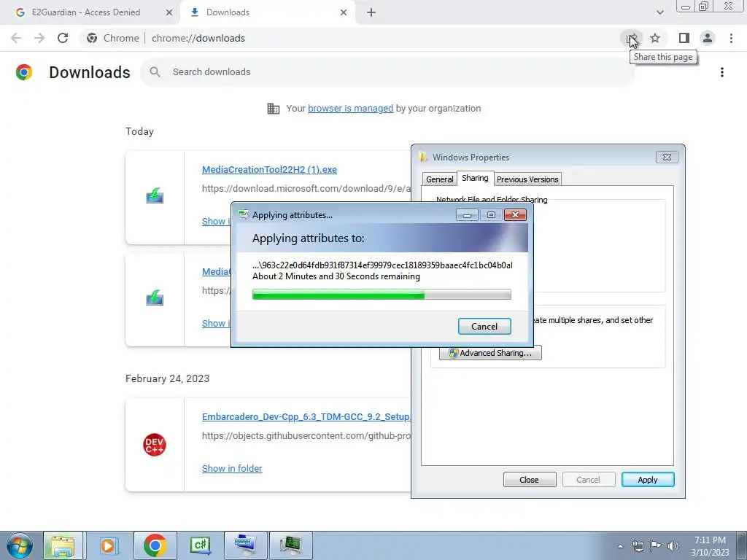This screenshot has width=747, height=560.
Task: Click Close in Windows Properties
Action: coord(530,480)
